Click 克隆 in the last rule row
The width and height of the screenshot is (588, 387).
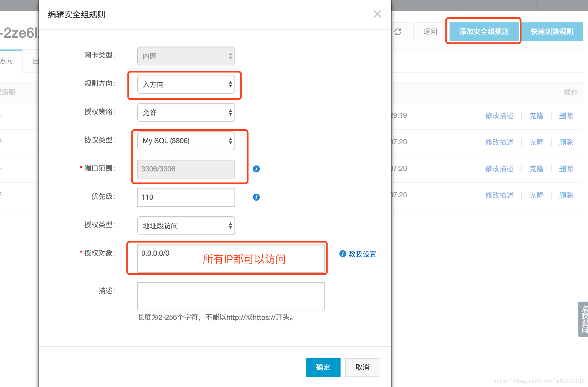pyautogui.click(x=536, y=195)
